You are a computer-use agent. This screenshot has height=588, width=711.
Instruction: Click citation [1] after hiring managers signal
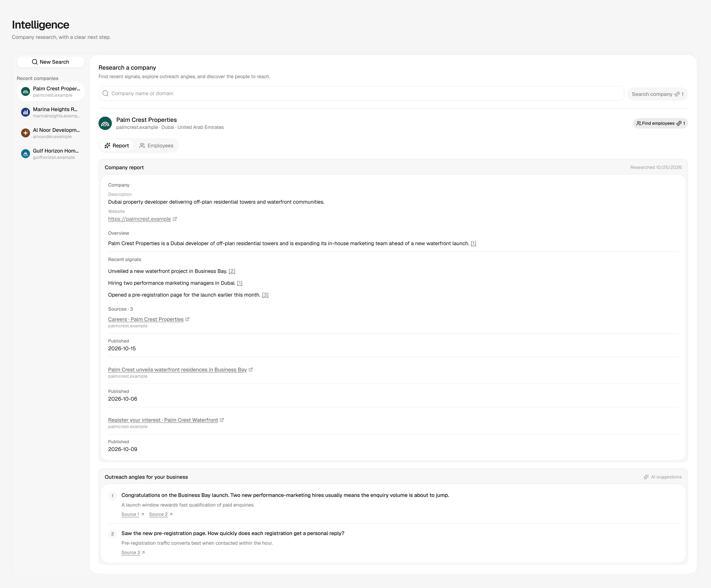click(x=240, y=283)
